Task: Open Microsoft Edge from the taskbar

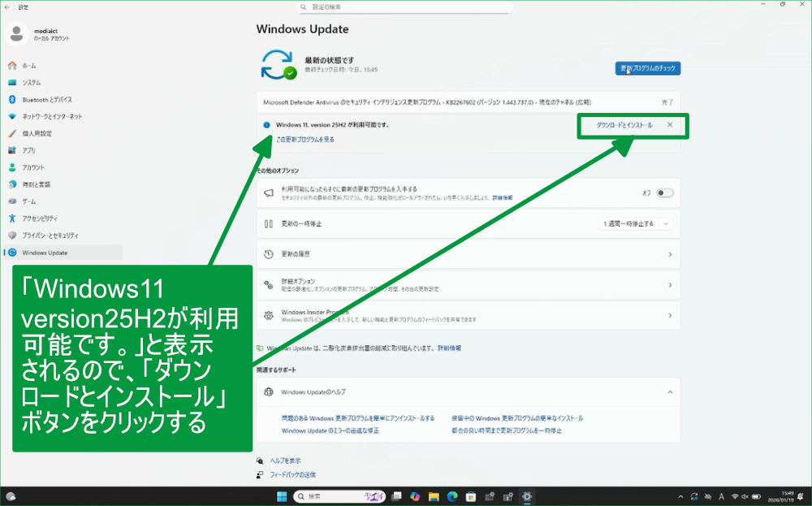Action: coord(452,496)
